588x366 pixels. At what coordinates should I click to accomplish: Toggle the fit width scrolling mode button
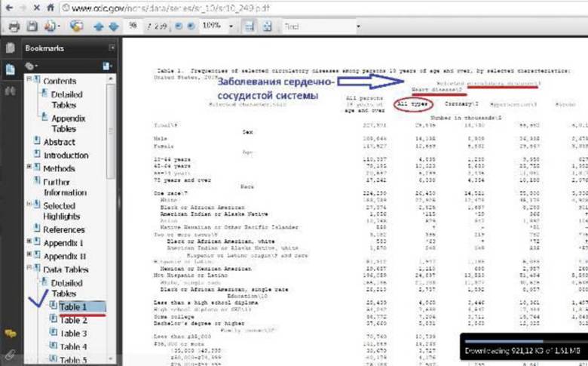pos(249,26)
